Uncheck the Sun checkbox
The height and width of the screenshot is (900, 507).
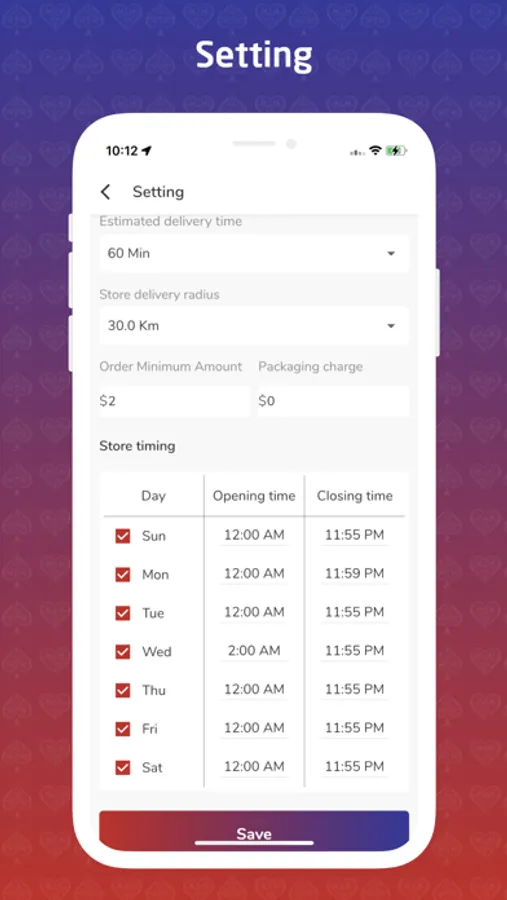(x=123, y=536)
